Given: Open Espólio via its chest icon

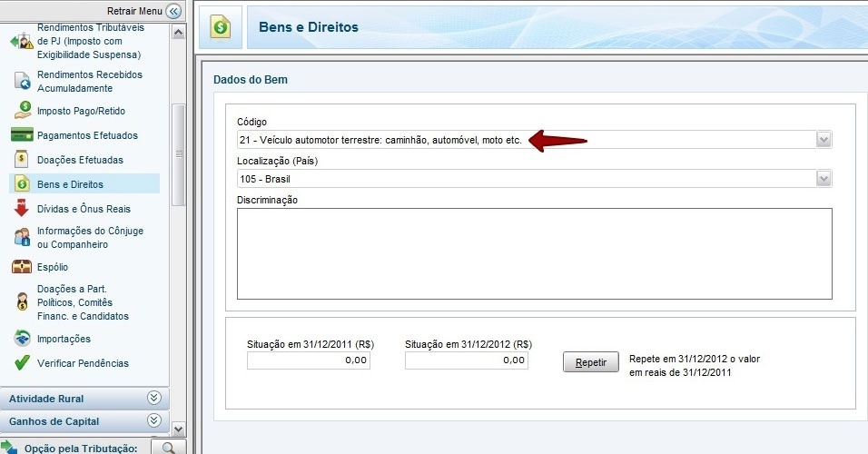Looking at the screenshot, I should (x=22, y=267).
